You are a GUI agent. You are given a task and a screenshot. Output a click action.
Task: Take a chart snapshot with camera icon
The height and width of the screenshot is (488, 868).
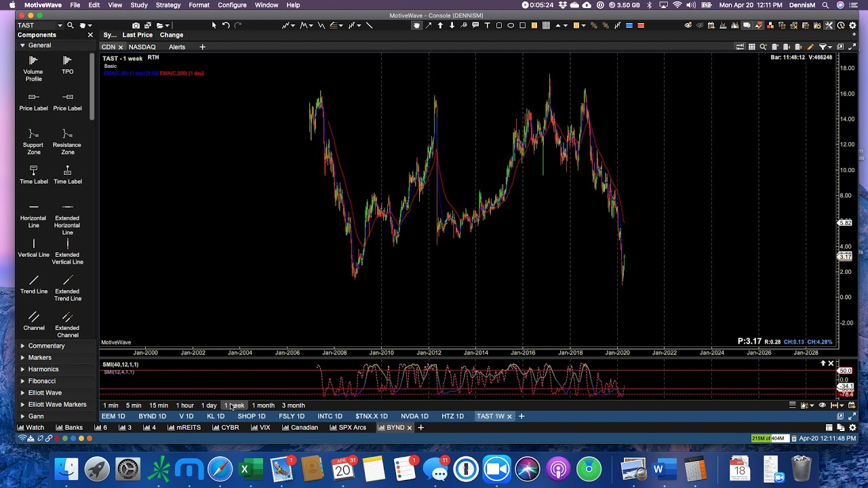click(136, 25)
